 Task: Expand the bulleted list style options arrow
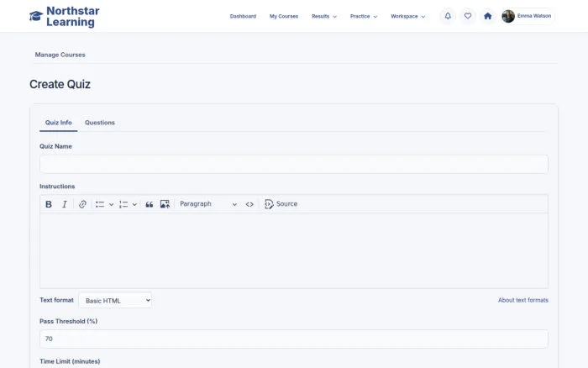click(111, 204)
